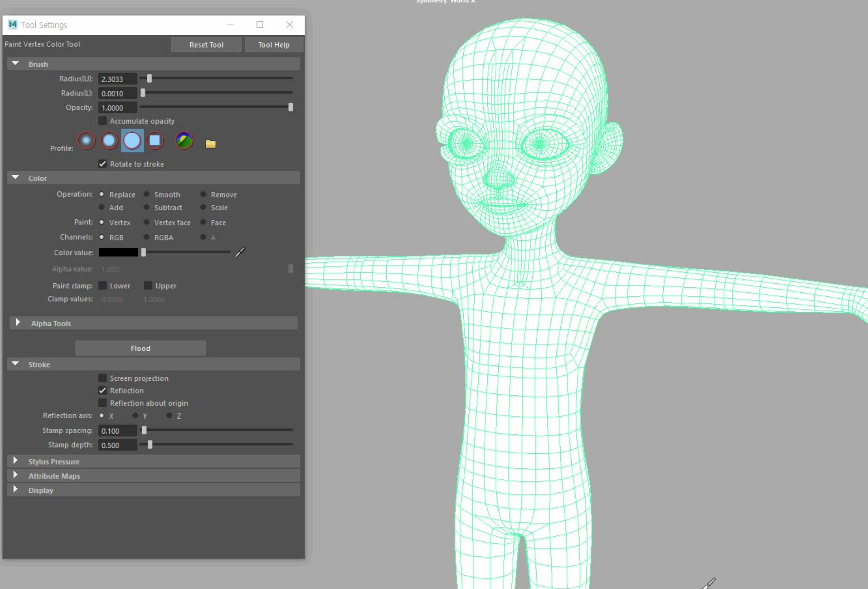Click the Radius(U) value field
Viewport: 868px width, 589px height.
[x=117, y=79]
